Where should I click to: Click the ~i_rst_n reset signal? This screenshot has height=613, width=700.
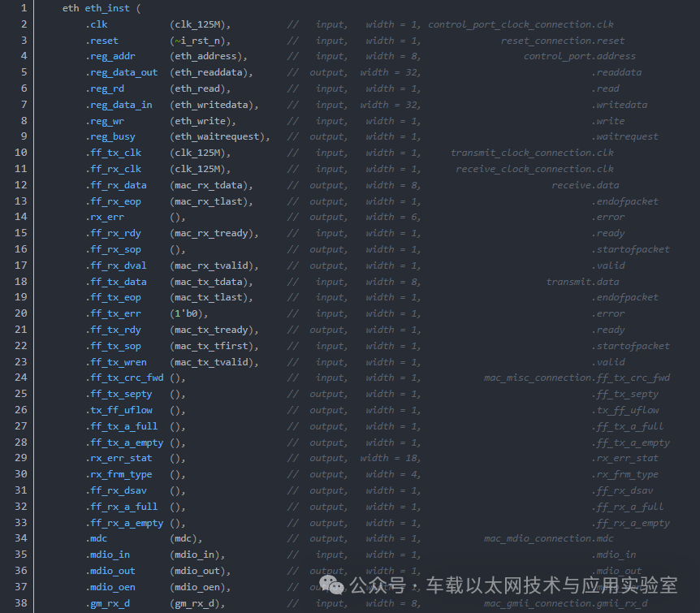[197, 41]
